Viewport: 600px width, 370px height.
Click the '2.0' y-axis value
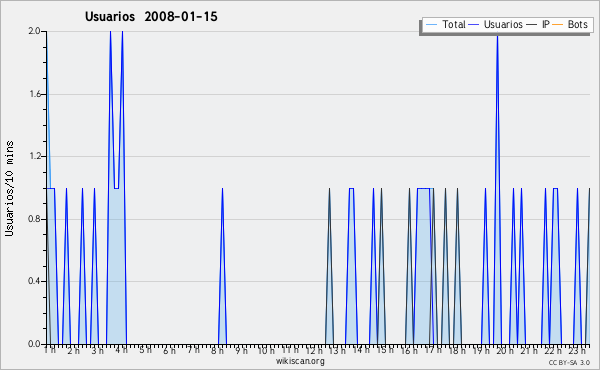(34, 31)
